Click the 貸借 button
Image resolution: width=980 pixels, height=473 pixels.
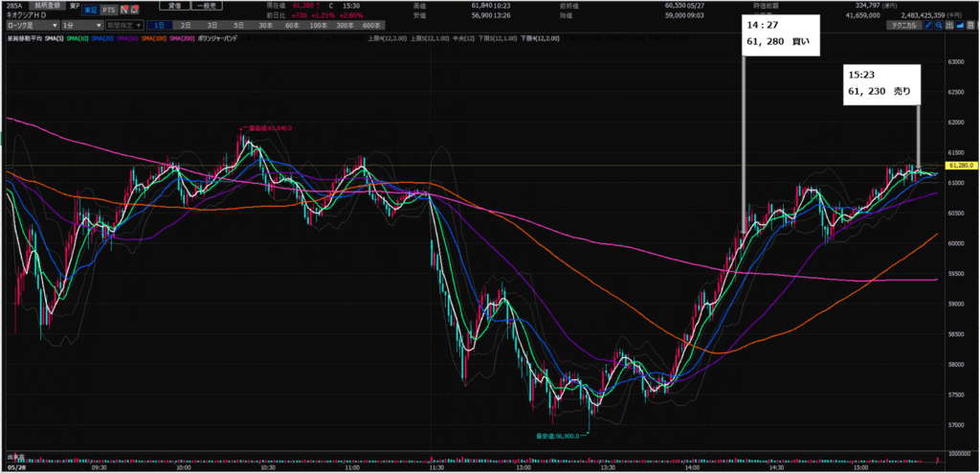click(x=175, y=6)
